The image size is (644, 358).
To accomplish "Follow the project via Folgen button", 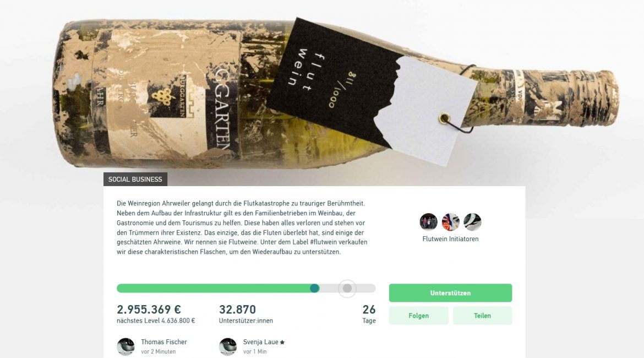I will coord(418,316).
